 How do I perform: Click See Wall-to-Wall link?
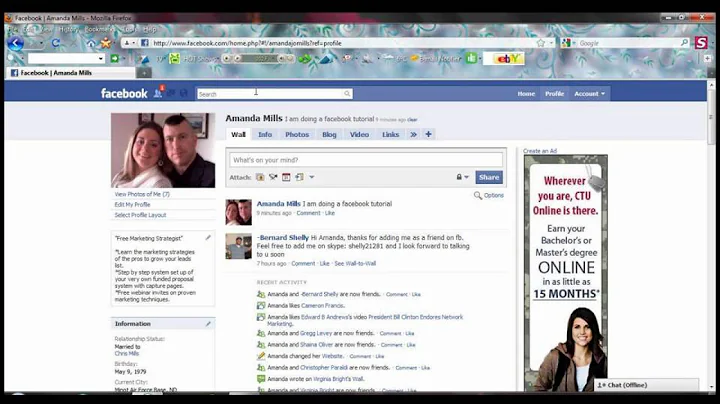355,264
